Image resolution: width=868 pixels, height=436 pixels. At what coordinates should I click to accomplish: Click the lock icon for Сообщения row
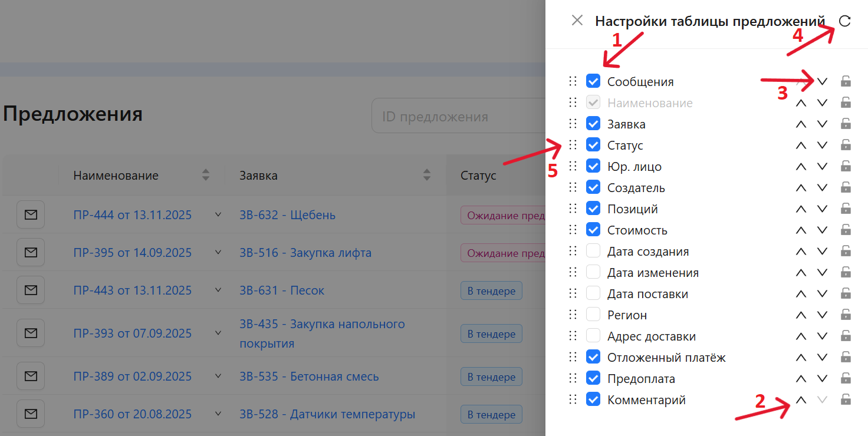[846, 81]
